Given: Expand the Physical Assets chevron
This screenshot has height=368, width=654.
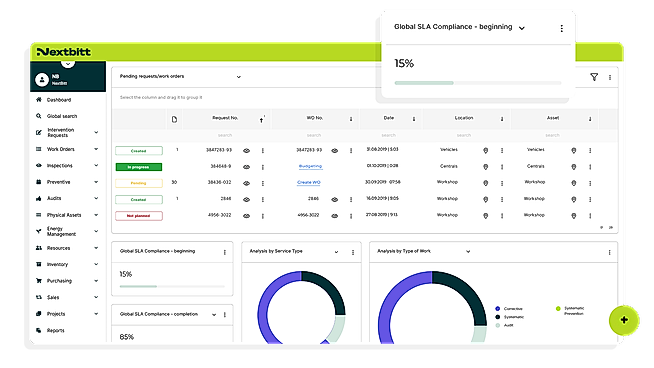Looking at the screenshot, I should coord(96,215).
